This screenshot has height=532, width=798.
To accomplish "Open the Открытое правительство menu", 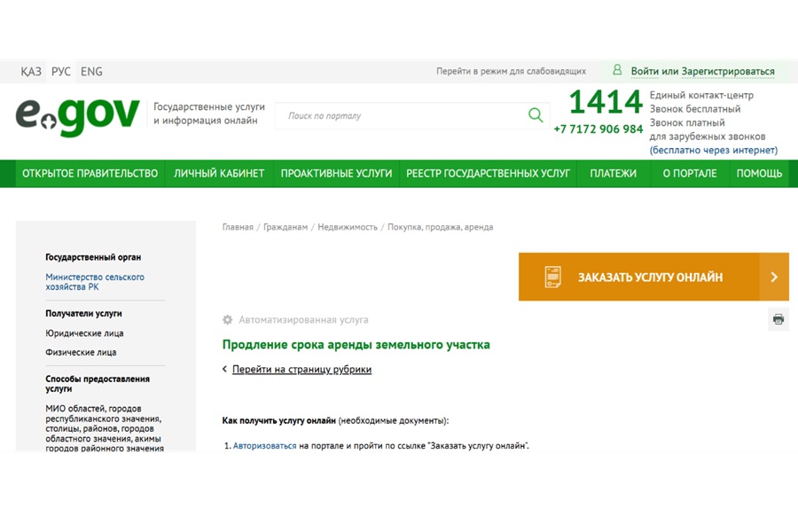I will (x=90, y=174).
